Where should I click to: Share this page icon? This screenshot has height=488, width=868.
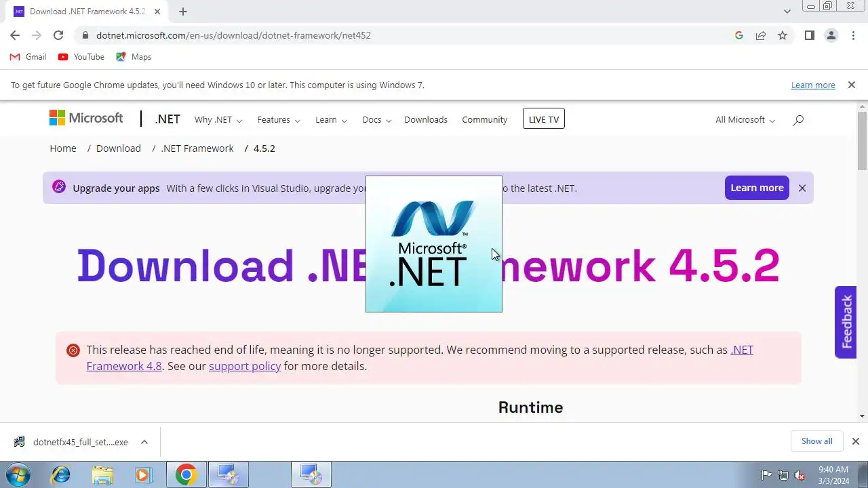tap(761, 35)
